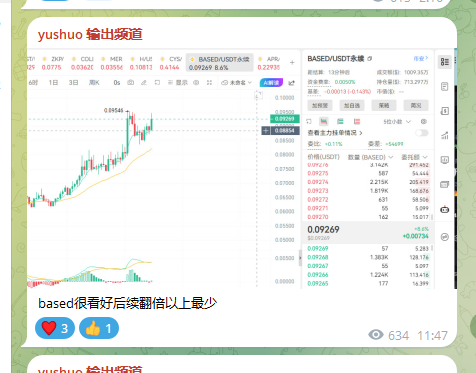Expand the 未命名 layout dropdown

(236, 82)
